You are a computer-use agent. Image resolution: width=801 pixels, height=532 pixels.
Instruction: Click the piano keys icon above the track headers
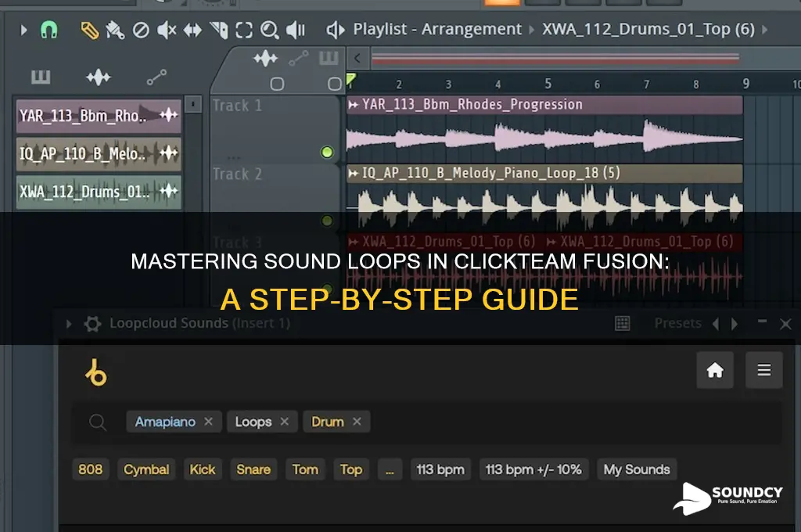[x=329, y=58]
